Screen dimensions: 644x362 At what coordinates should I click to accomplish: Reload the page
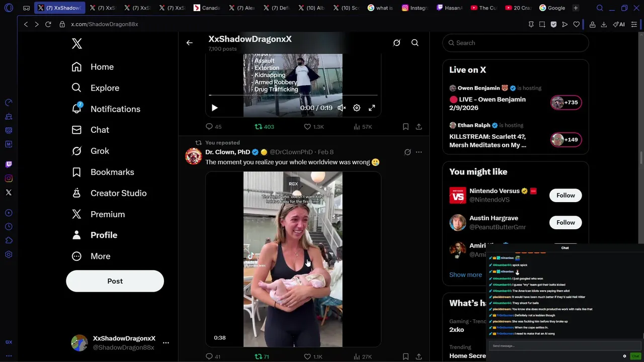48,24
